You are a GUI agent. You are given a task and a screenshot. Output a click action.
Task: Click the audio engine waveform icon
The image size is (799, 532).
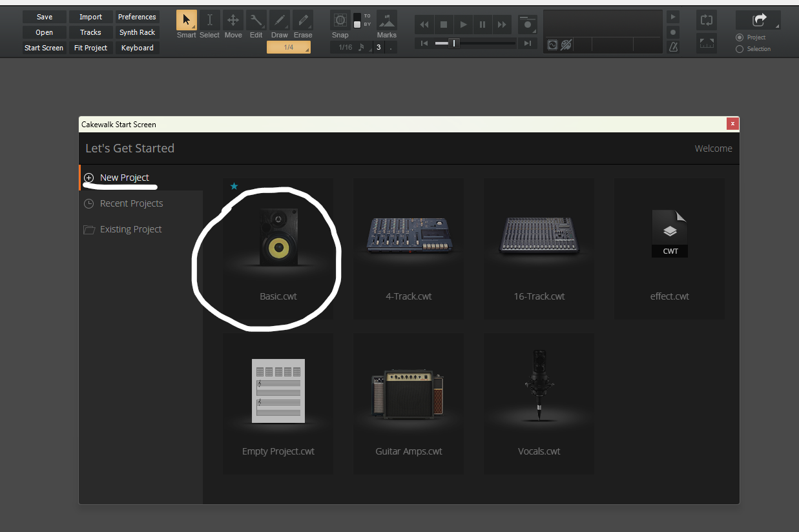click(x=552, y=45)
